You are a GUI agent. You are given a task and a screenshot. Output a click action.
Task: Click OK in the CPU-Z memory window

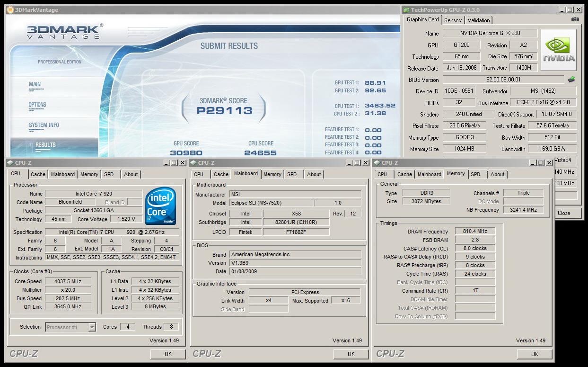(535, 354)
